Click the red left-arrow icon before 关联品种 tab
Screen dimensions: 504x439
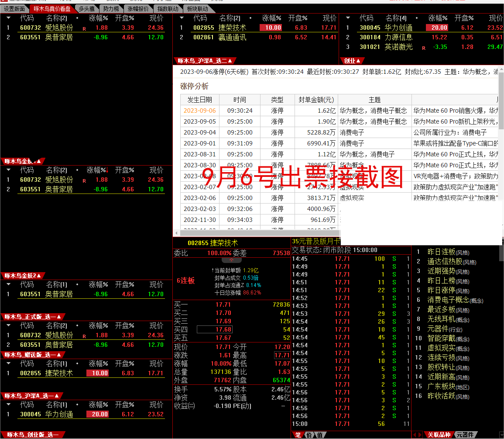[416, 435]
